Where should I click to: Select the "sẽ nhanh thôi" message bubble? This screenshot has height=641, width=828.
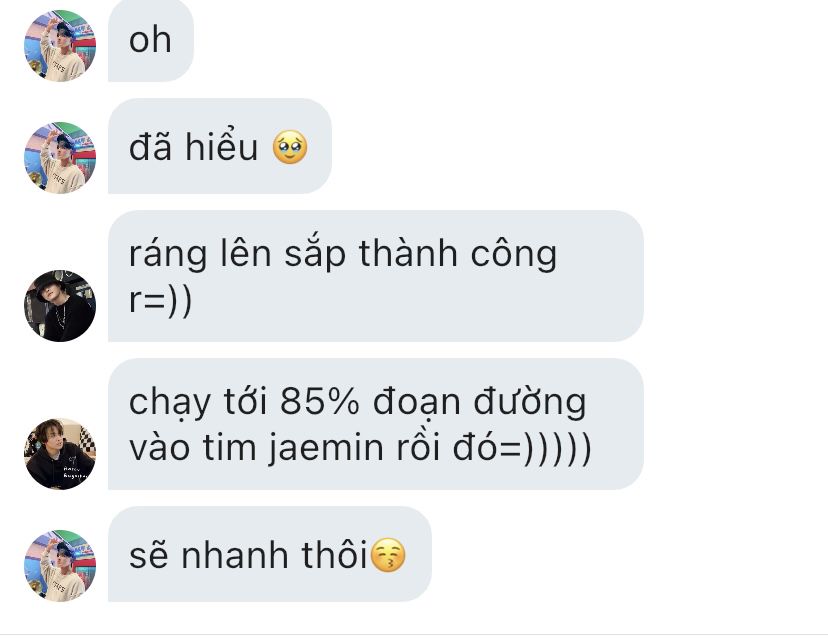(270, 554)
